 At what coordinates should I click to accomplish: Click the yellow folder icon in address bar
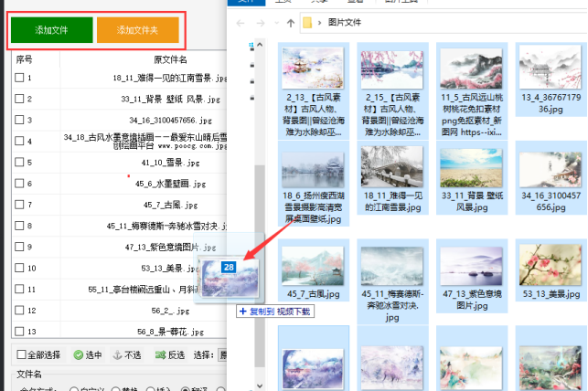(x=307, y=23)
